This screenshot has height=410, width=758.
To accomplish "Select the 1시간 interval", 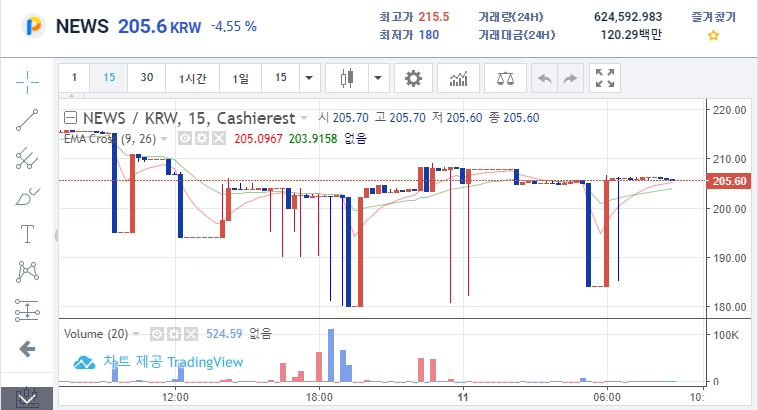I will click(x=192, y=77).
